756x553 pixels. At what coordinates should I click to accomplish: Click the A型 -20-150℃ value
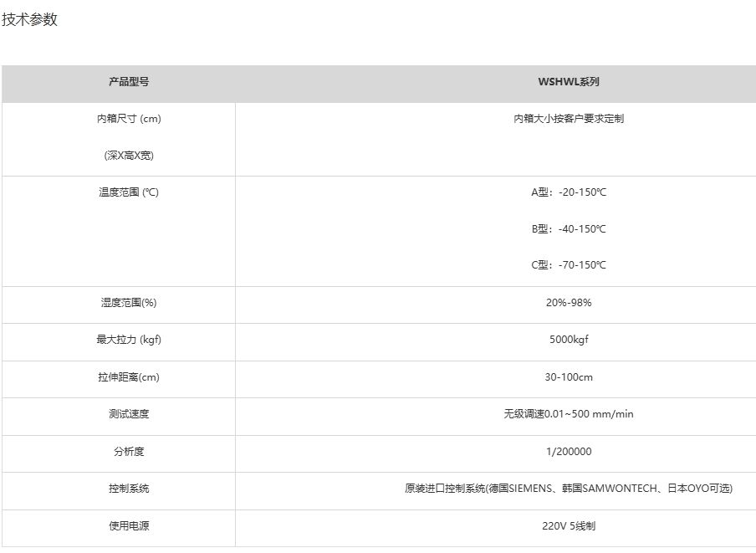568,192
